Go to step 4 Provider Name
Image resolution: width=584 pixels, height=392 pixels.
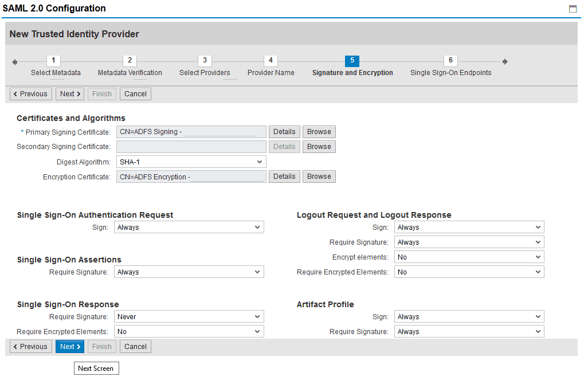click(271, 66)
